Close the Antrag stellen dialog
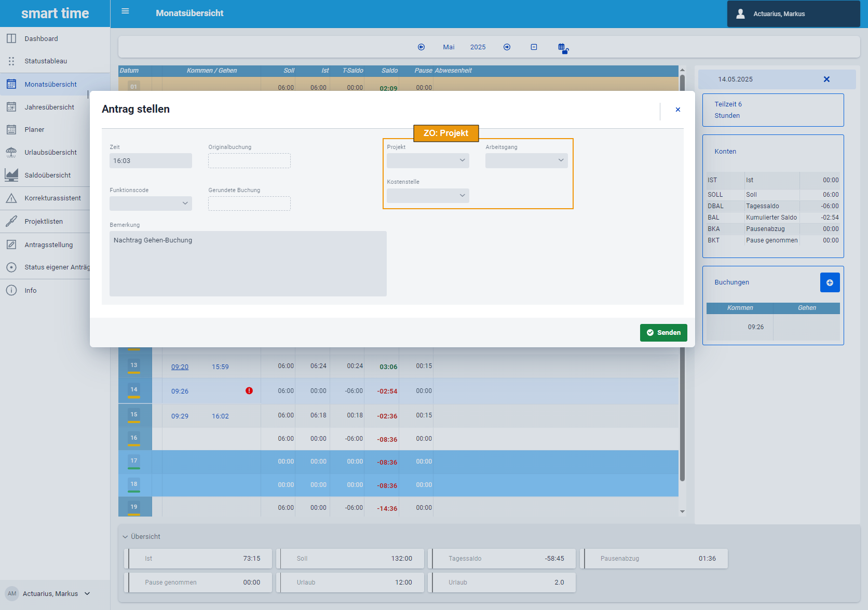The width and height of the screenshot is (868, 610). click(677, 110)
